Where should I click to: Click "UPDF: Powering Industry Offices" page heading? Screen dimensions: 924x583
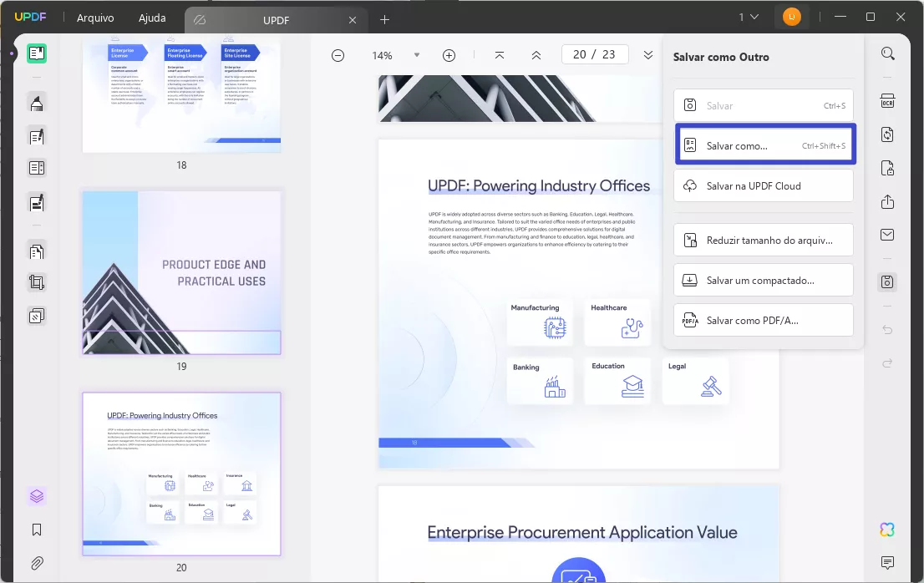[539, 186]
